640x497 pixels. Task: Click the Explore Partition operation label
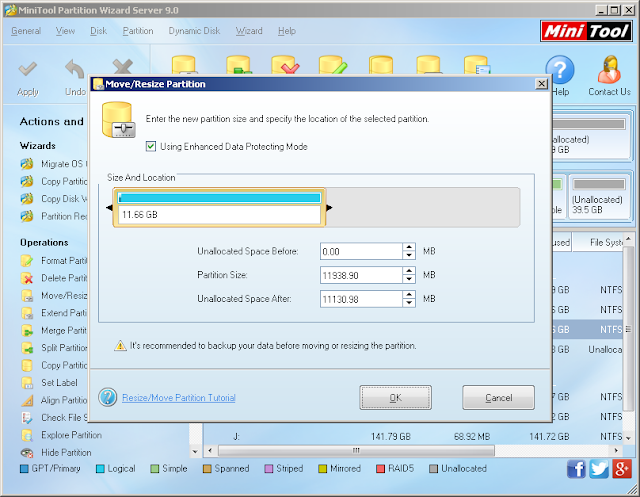click(x=71, y=435)
